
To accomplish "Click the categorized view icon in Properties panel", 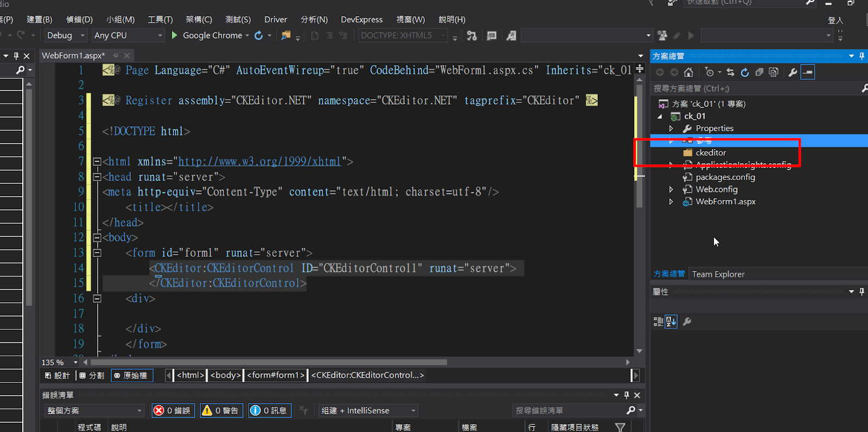I will pyautogui.click(x=658, y=322).
